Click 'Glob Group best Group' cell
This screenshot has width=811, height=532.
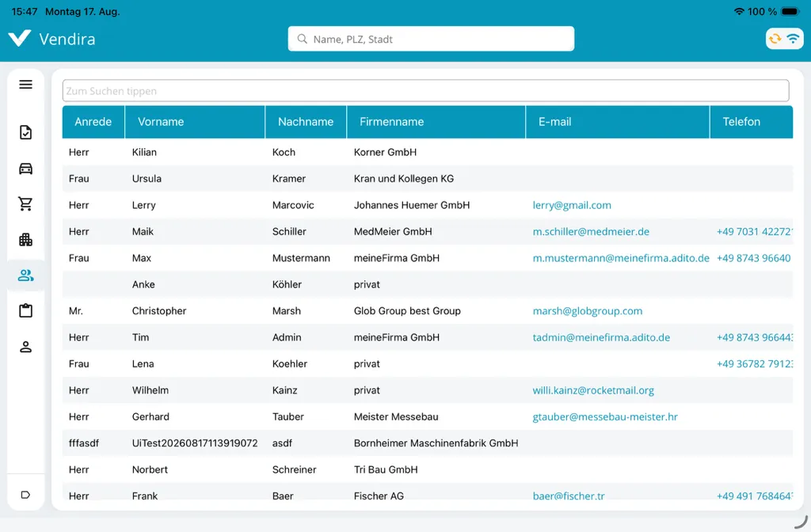(407, 311)
